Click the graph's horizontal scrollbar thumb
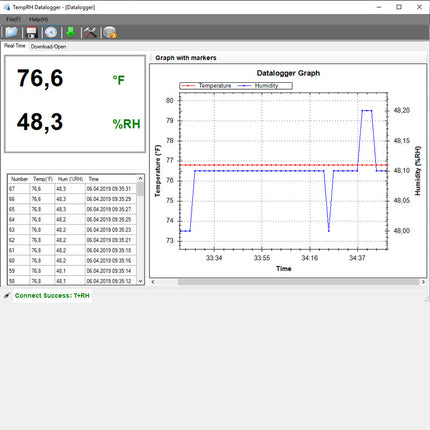The width and height of the screenshot is (430, 430). tap(298, 282)
